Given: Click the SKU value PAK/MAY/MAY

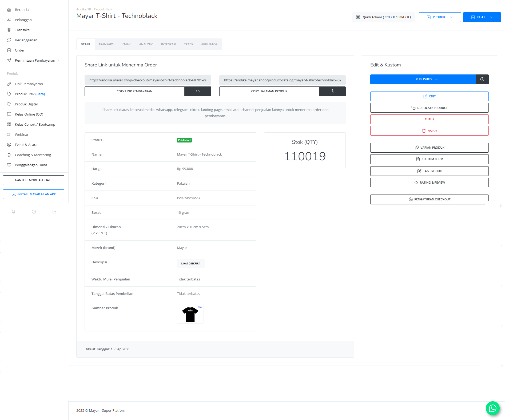Looking at the screenshot, I should pos(189,198).
